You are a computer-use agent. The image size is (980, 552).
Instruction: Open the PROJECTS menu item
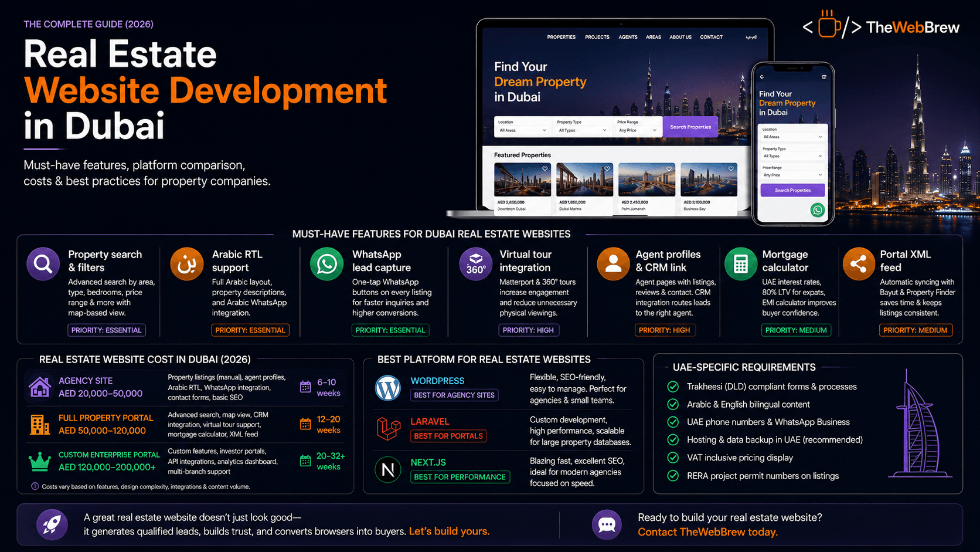coord(597,37)
